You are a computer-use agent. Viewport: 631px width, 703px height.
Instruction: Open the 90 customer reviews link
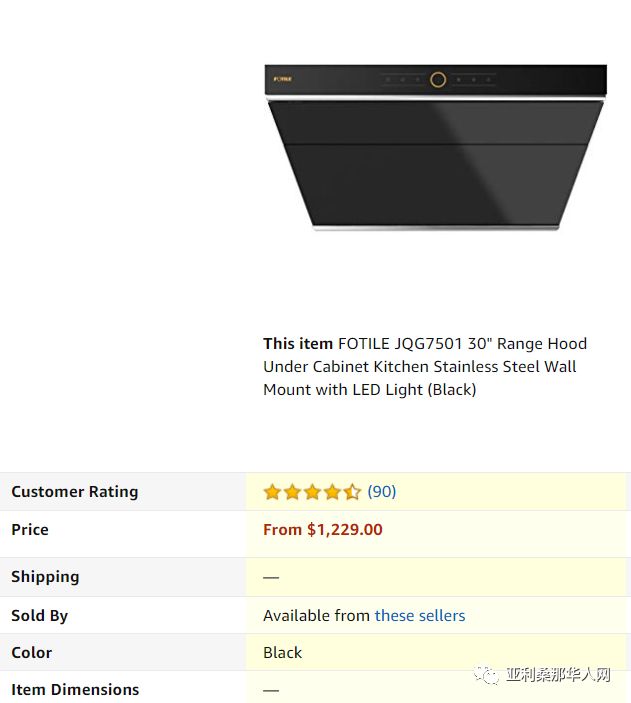(382, 491)
